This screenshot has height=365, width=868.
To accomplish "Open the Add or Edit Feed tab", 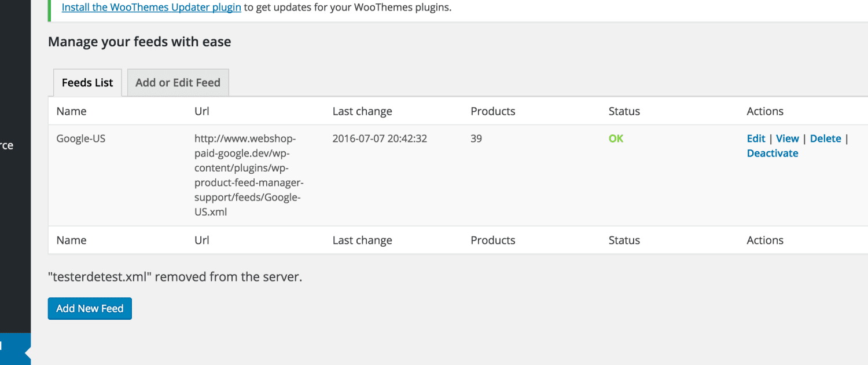I will pyautogui.click(x=178, y=83).
